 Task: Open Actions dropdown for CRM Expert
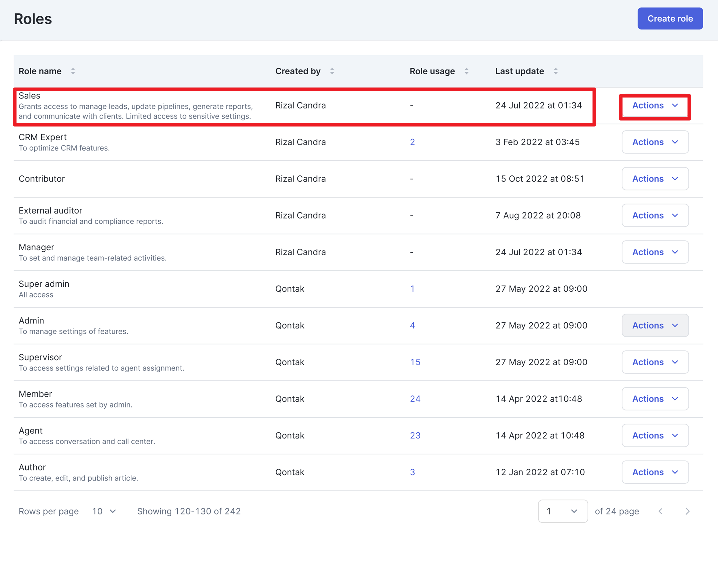pos(655,142)
